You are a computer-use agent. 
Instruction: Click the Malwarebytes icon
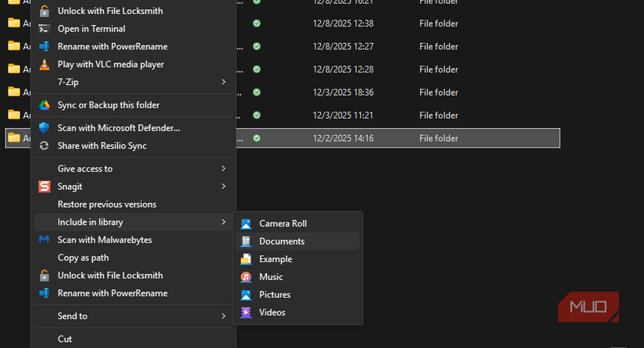[44, 240]
